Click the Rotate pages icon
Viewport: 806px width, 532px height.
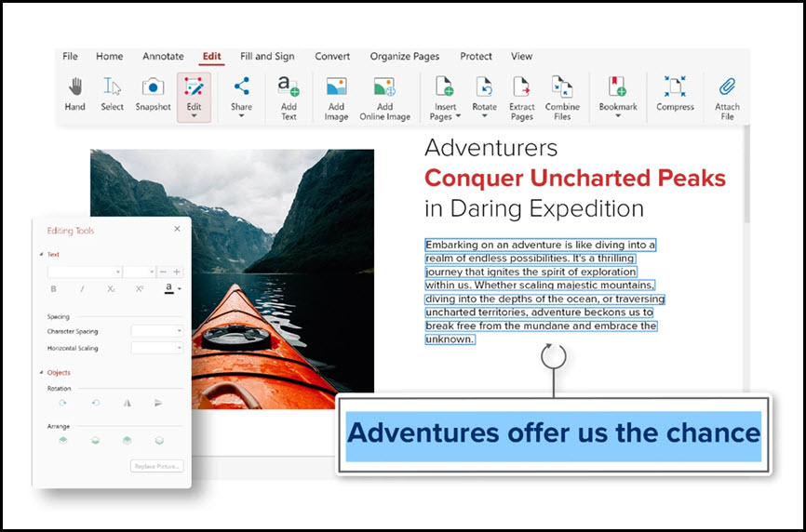[484, 86]
